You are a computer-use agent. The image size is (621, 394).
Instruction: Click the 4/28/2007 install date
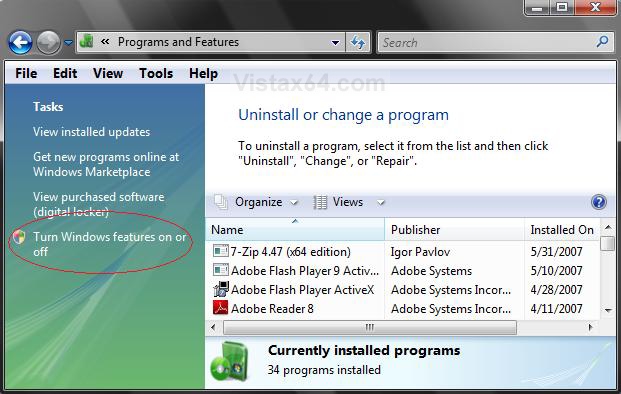click(556, 289)
